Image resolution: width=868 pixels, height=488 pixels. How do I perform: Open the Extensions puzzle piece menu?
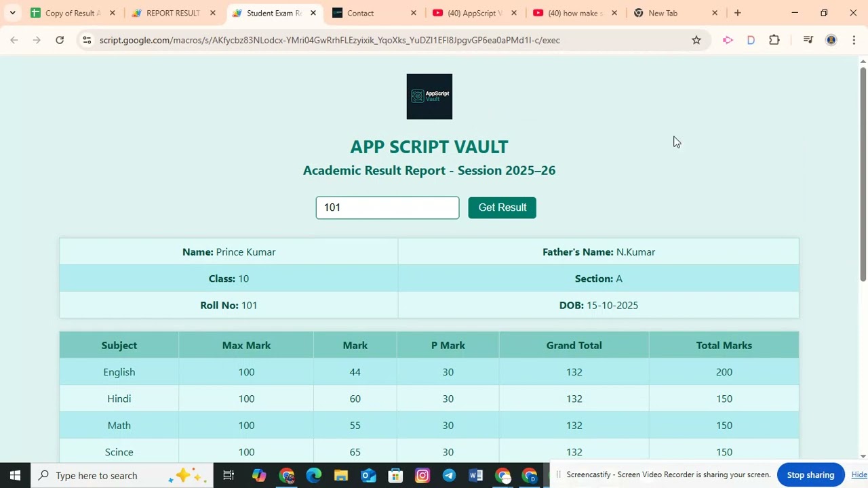774,40
